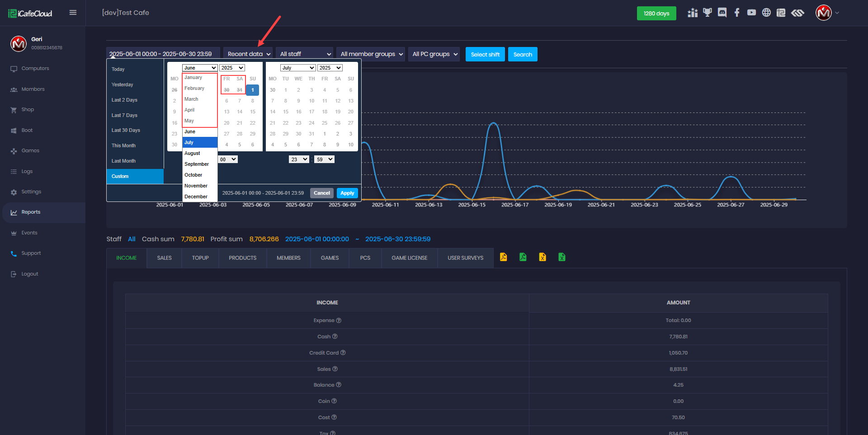Export report with green Excel icon
868x435 pixels.
[561, 257]
